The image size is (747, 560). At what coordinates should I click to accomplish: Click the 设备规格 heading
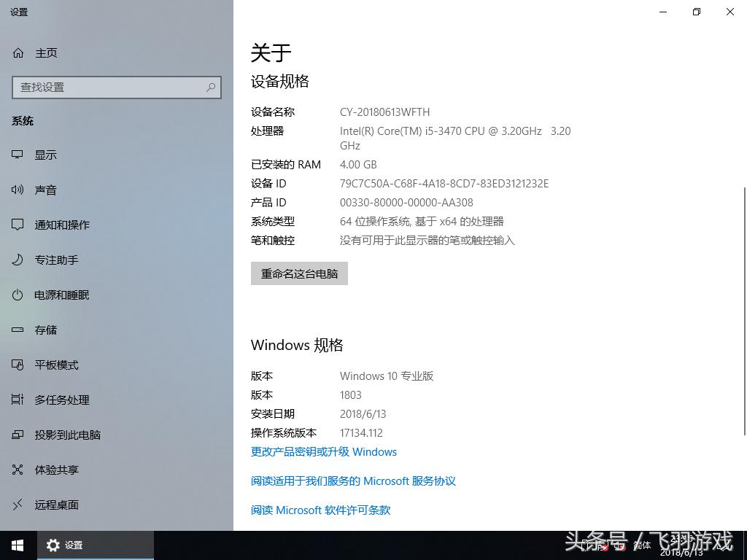pos(279,82)
